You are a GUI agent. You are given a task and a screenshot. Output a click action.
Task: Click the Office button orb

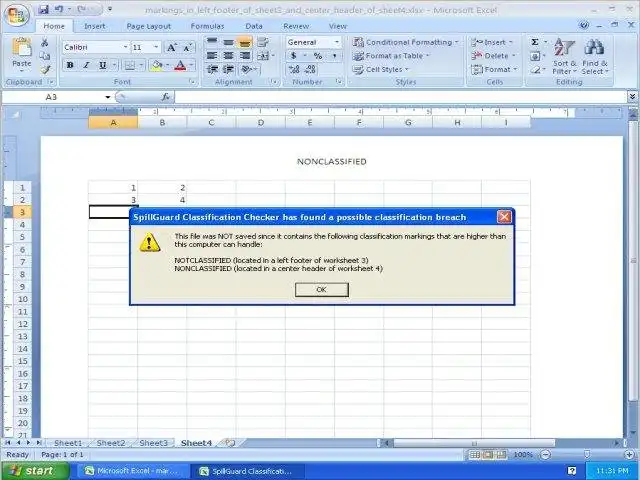coord(17,16)
